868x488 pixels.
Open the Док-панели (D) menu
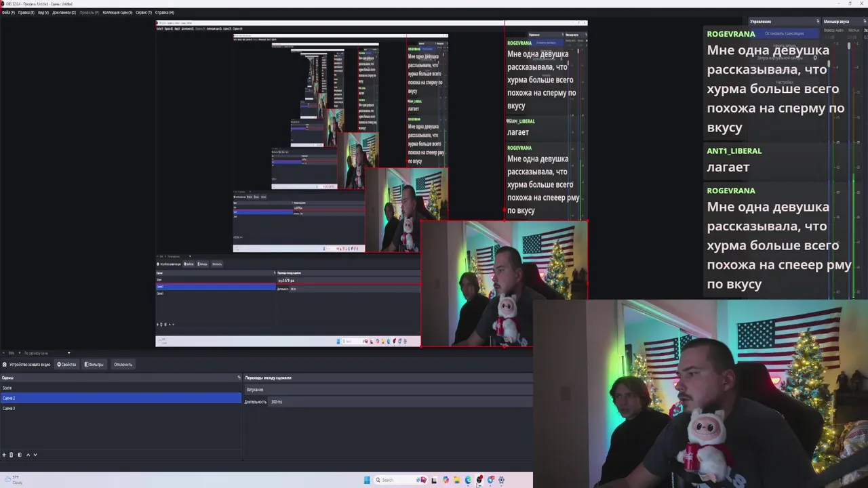coord(64,12)
